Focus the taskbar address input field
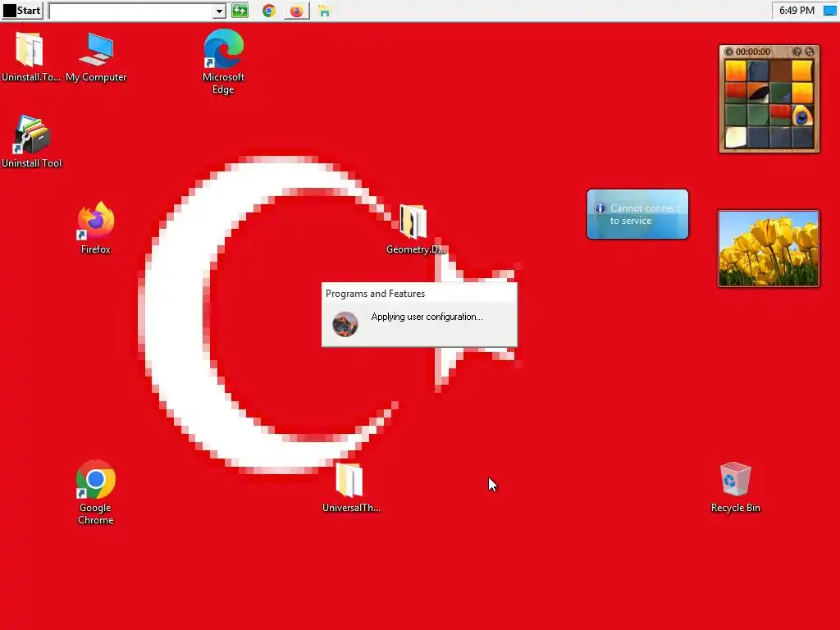The image size is (840, 630). (x=130, y=11)
